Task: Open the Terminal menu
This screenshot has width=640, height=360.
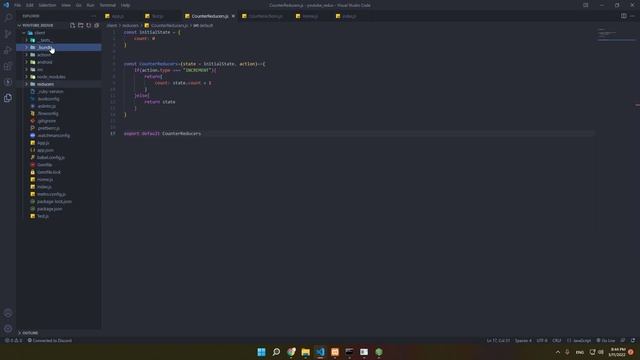Action: click(108, 5)
